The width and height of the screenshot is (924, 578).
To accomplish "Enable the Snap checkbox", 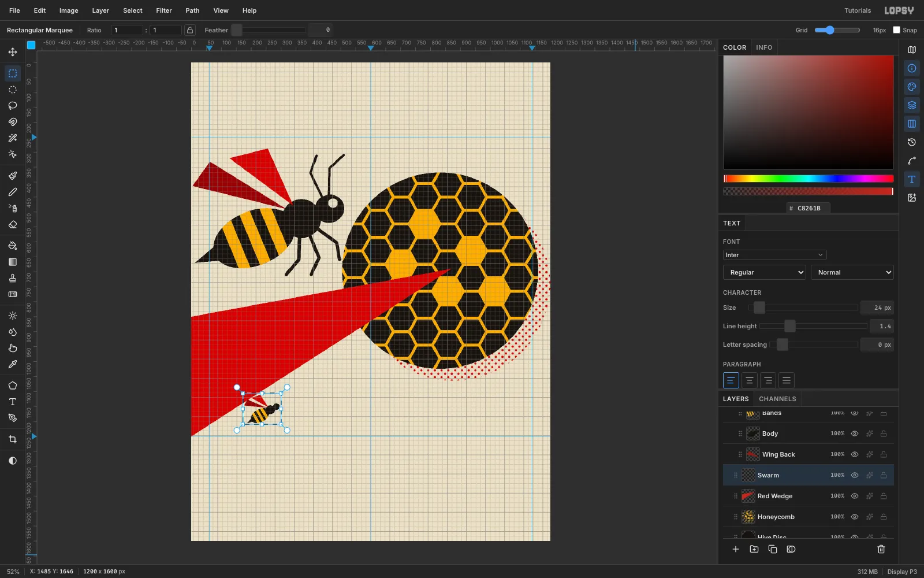I will [x=896, y=30].
